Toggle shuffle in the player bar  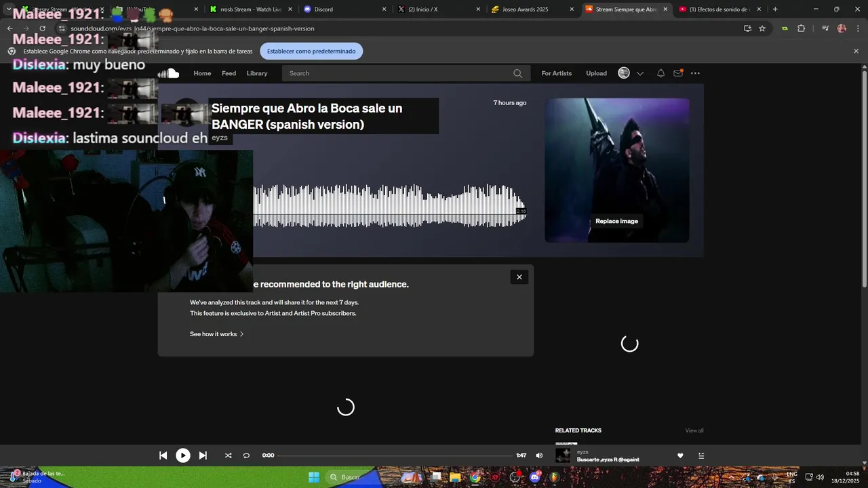(228, 455)
